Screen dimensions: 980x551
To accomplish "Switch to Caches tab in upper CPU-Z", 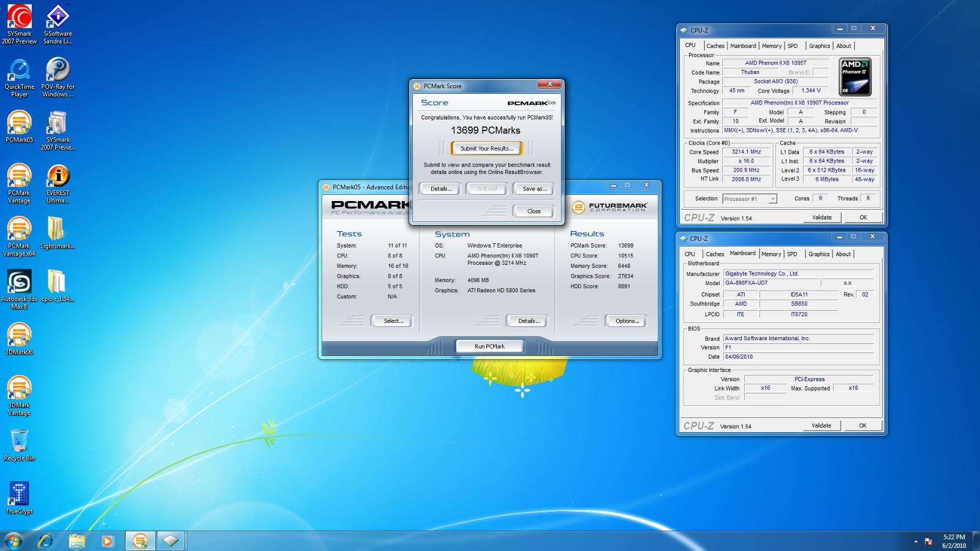I will tap(715, 46).
